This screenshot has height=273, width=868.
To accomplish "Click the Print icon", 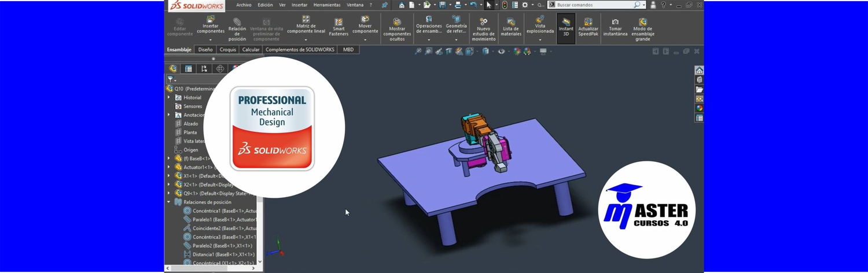I will pos(458,5).
